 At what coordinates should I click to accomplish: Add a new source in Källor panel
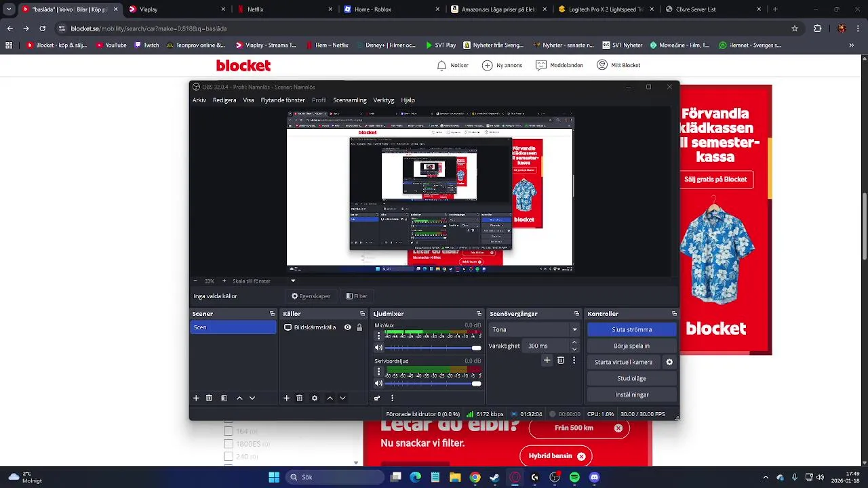286,398
